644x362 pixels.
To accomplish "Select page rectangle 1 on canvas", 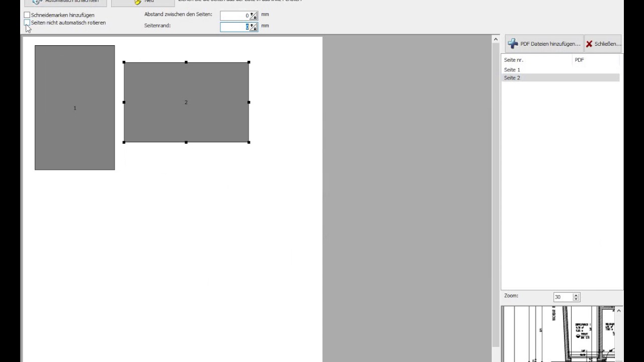I will 74,108.
